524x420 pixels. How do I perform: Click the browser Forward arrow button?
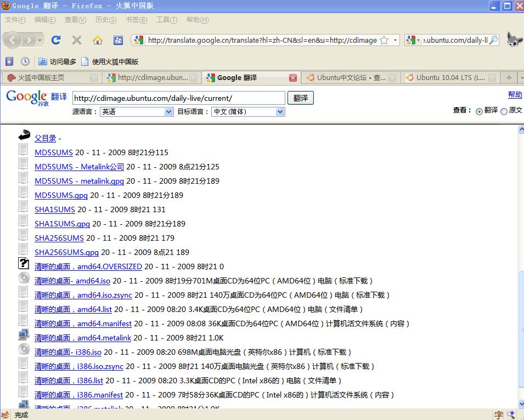(x=29, y=41)
